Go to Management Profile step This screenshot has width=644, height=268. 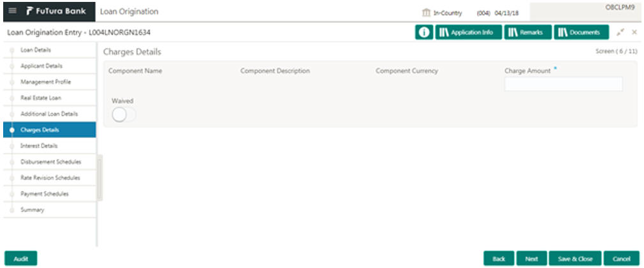tap(50, 82)
